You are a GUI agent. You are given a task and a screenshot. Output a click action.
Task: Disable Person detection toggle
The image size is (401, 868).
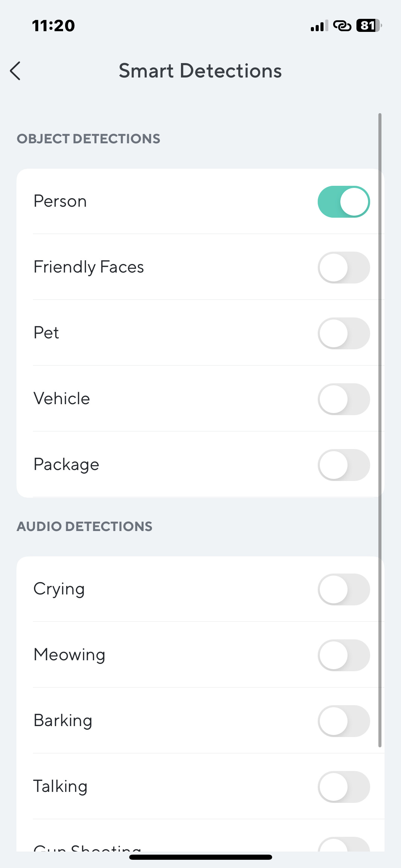click(x=343, y=202)
